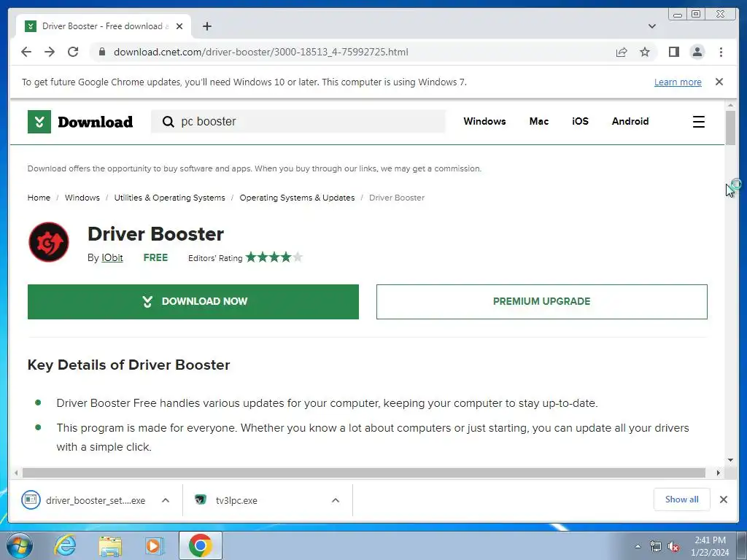Share this page via the share icon
This screenshot has width=747, height=560.
[x=622, y=52]
